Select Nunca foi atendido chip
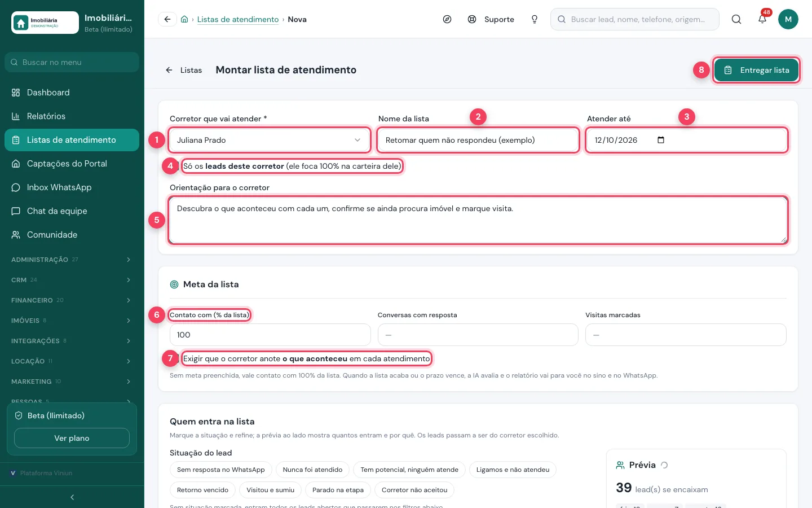 point(312,470)
